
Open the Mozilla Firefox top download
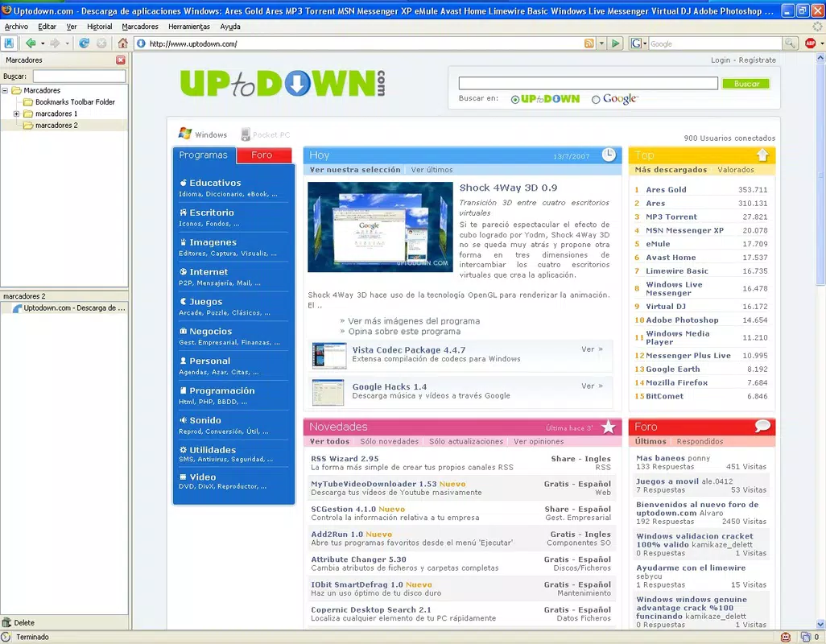click(x=676, y=383)
